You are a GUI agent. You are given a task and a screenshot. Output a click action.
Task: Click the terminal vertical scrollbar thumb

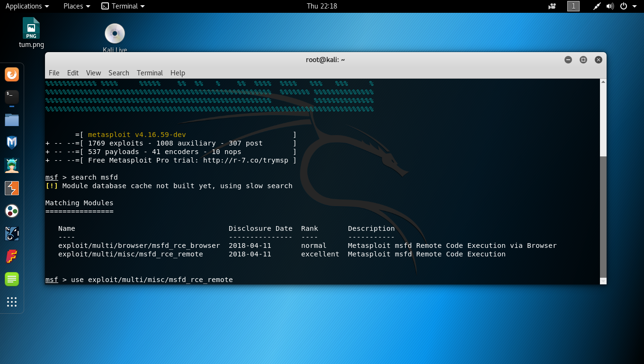(603, 216)
